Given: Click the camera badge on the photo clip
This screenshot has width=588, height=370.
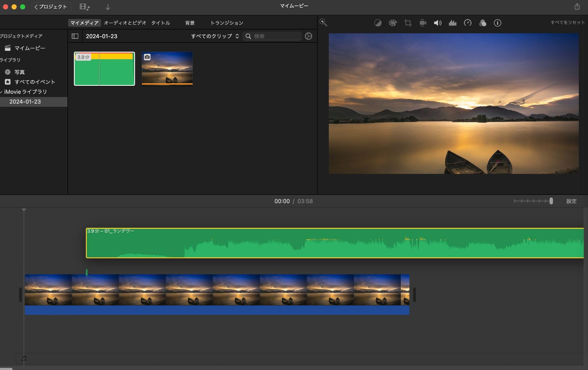Looking at the screenshot, I should click(x=147, y=57).
